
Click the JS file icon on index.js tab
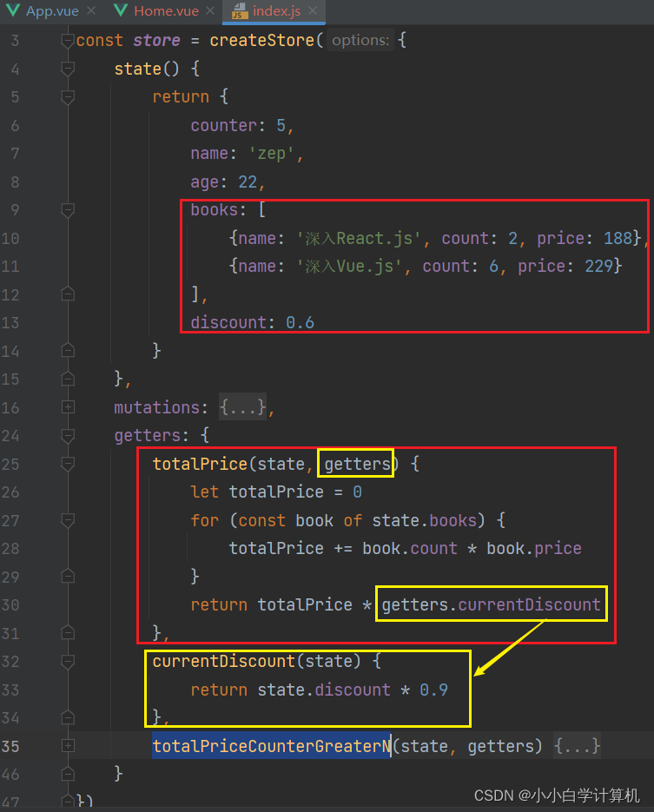(239, 11)
